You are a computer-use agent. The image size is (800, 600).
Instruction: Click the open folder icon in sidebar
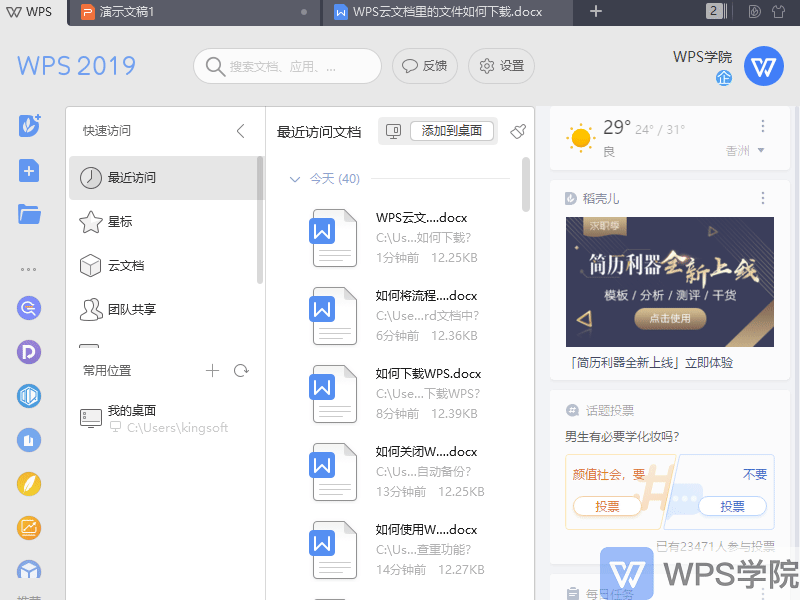point(29,214)
